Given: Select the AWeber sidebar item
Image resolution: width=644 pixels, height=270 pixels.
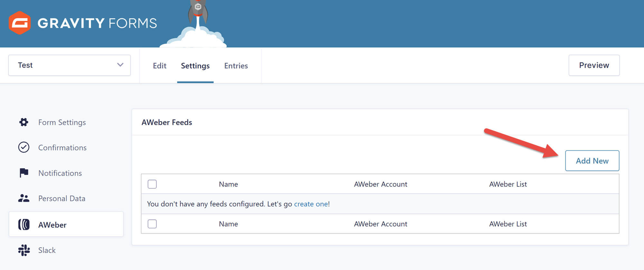Looking at the screenshot, I should click(x=66, y=224).
